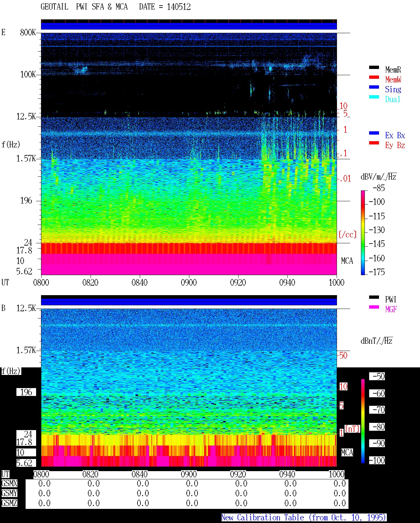420x523 pixels.
Task: Click the GSMX value under 0900
Action: click(x=192, y=484)
